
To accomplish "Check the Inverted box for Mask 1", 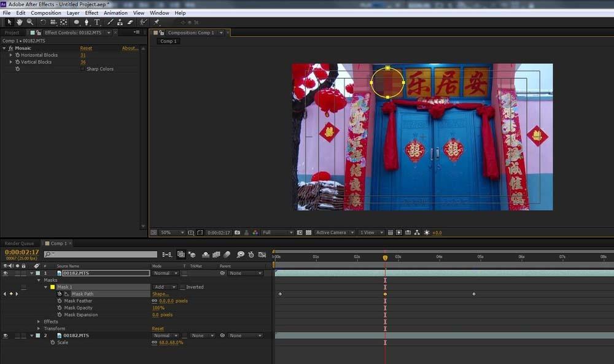I will [x=182, y=287].
